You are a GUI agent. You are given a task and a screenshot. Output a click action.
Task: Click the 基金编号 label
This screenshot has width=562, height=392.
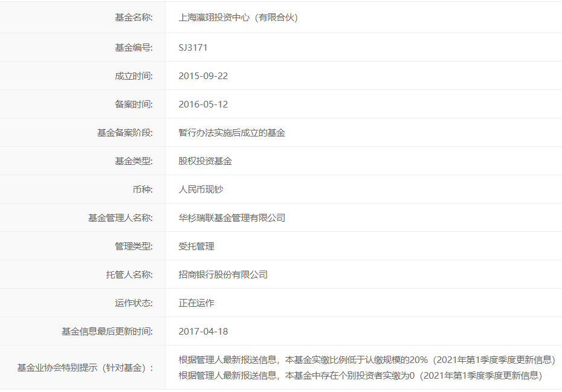[x=134, y=48]
